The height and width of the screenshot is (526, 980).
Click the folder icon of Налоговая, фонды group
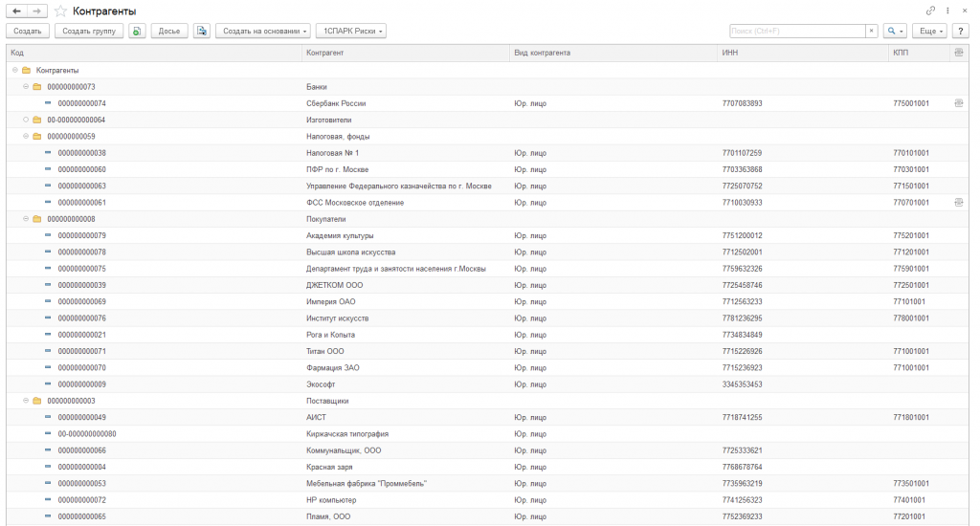pyautogui.click(x=37, y=136)
